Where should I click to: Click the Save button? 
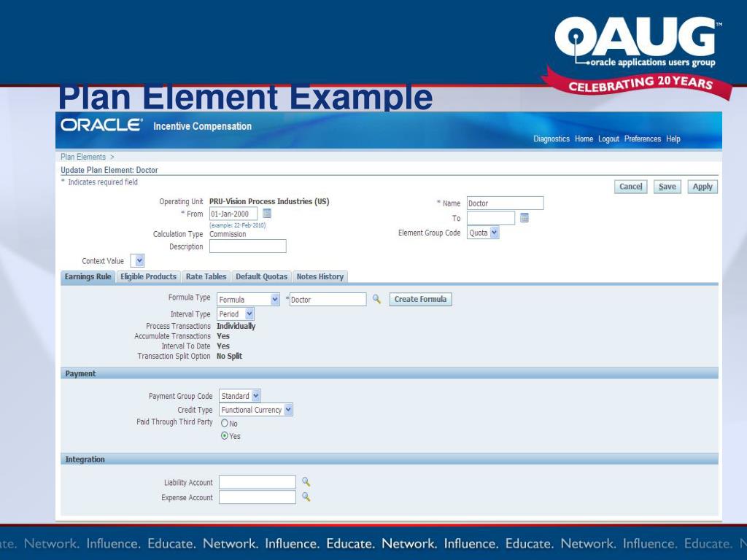point(667,187)
